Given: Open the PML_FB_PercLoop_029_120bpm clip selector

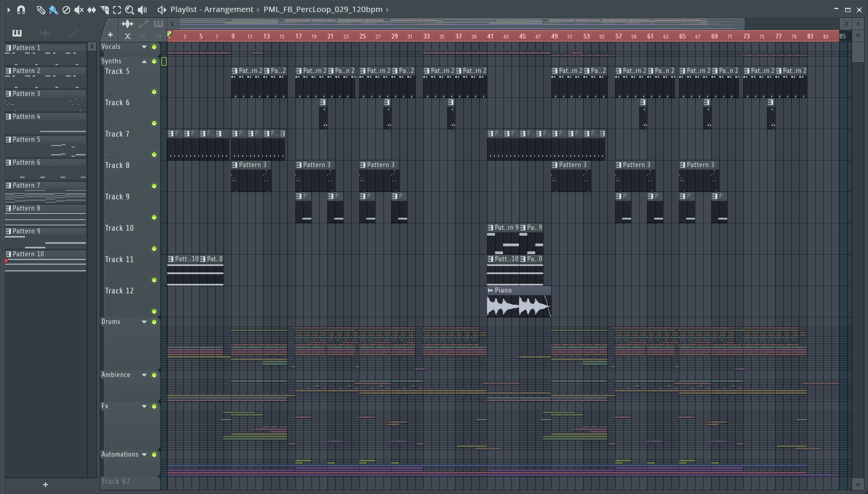Looking at the screenshot, I should coord(323,10).
